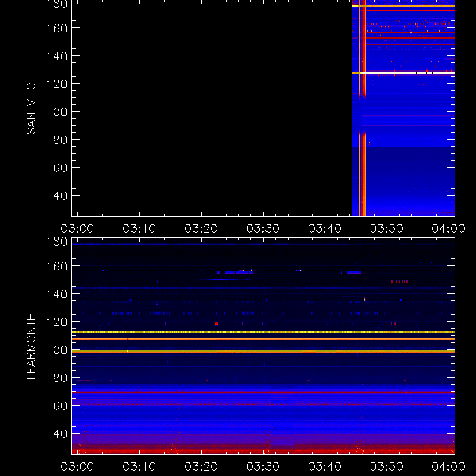Image resolution: width=476 pixels, height=476 pixels.
Task: Click the LEARMONTH axis label
Action: 31,346
